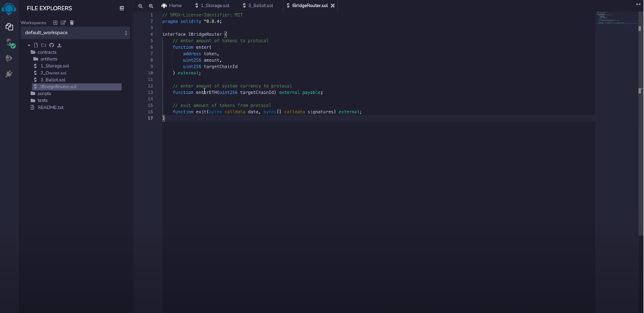The height and width of the screenshot is (313, 644).
Task: Switch to the 1_Storage.sol tab
Action: click(x=214, y=6)
